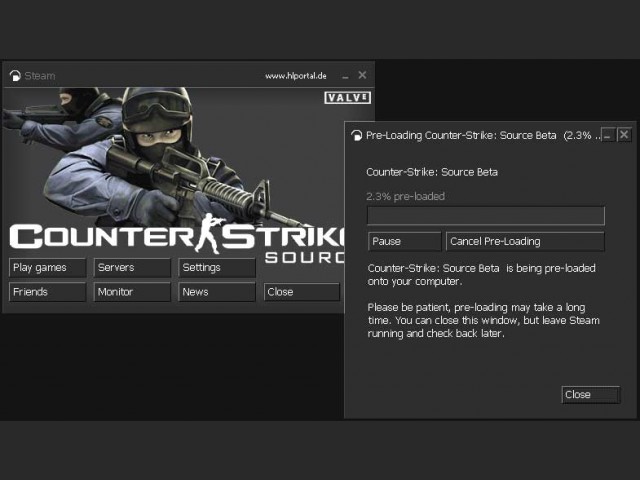This screenshot has width=640, height=480.
Task: Click the Steam logo icon in main window title
Action: pyautogui.click(x=15, y=76)
